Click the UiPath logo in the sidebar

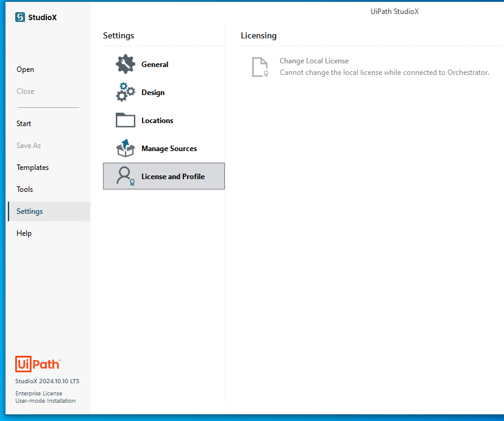(38, 364)
